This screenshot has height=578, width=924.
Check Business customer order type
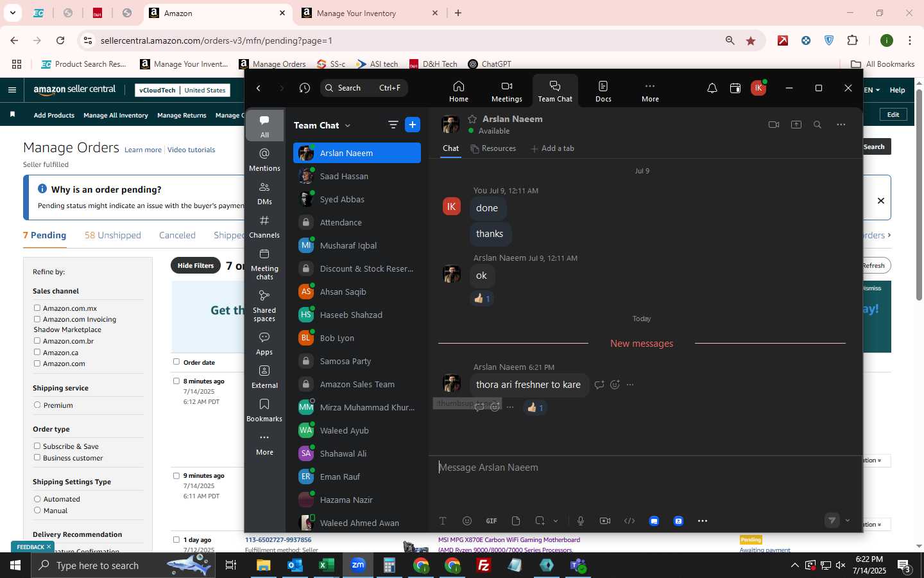(x=37, y=457)
